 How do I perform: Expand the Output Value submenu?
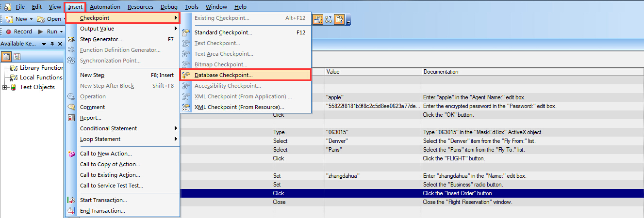(x=176, y=29)
